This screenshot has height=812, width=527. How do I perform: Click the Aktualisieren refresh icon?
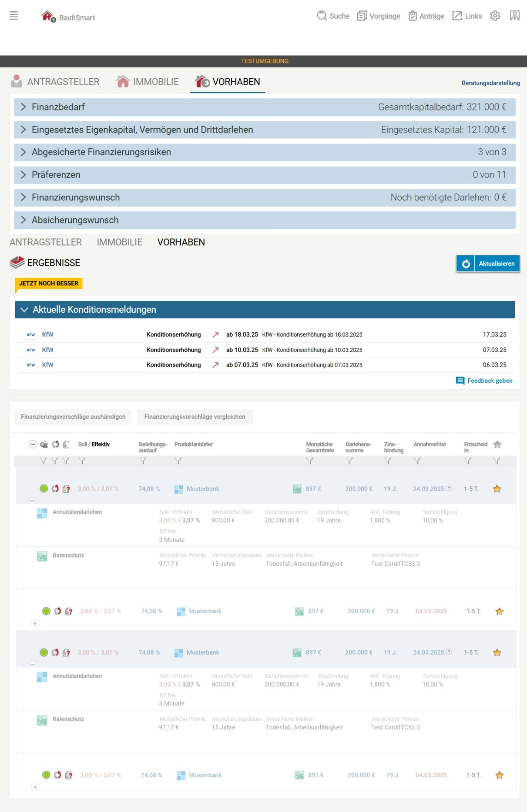(466, 264)
